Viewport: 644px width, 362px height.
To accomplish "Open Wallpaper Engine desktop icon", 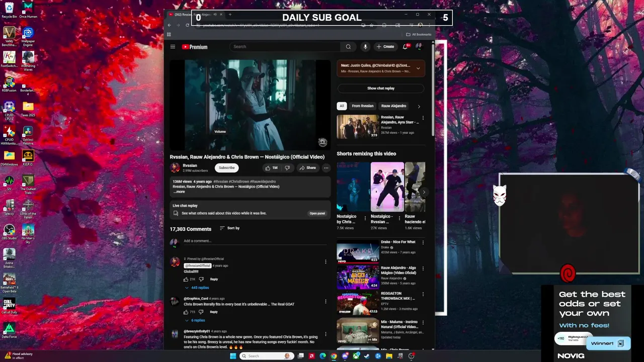I will click(x=28, y=37).
